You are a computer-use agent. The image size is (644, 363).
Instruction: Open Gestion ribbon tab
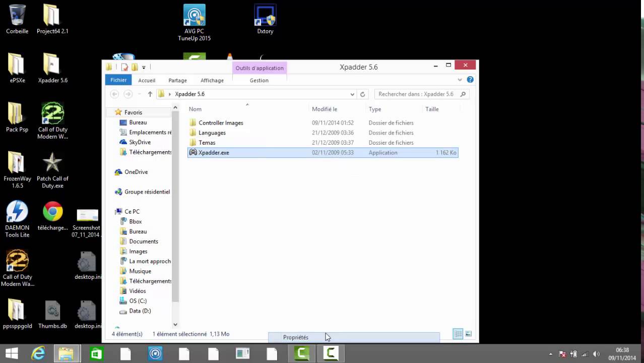[259, 80]
